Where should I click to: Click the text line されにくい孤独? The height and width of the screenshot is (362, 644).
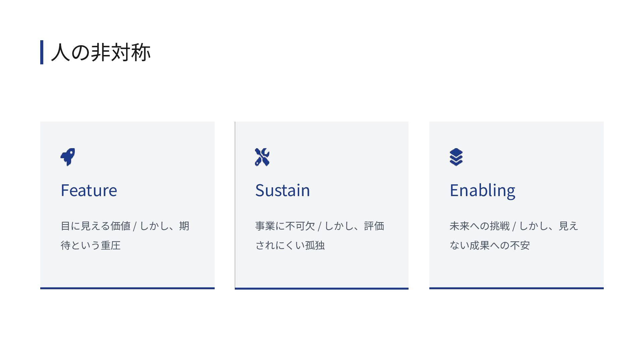point(290,245)
